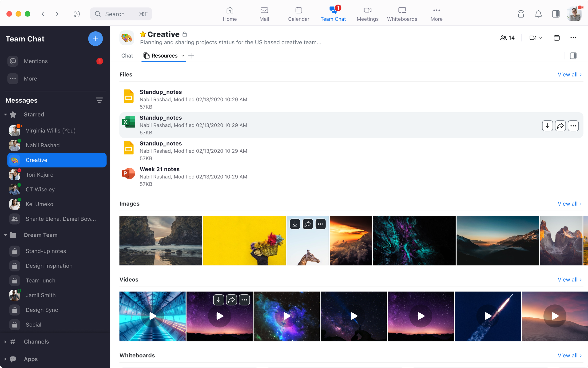Image resolution: width=588 pixels, height=368 pixels.
Task: Open the history clock icon
Action: point(77,14)
